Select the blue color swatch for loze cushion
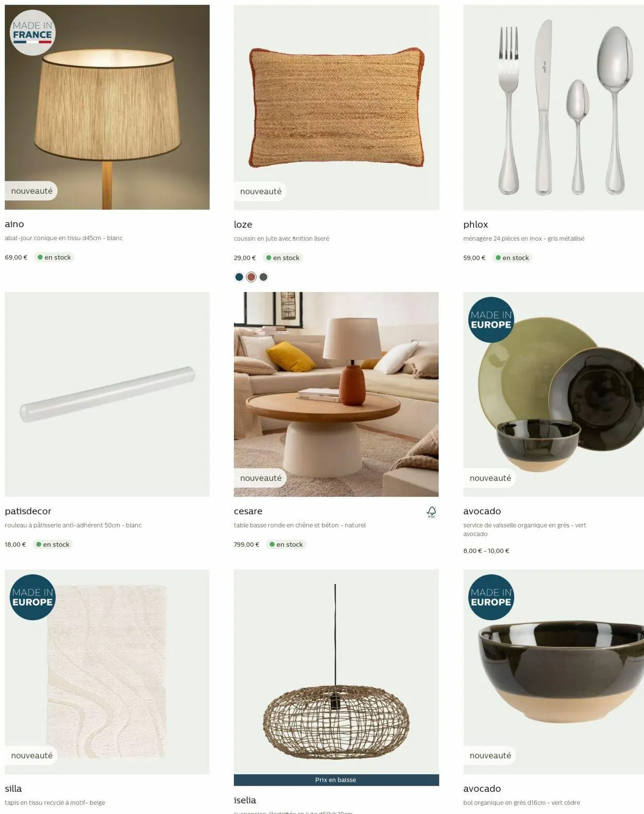The image size is (644, 814). [x=239, y=277]
